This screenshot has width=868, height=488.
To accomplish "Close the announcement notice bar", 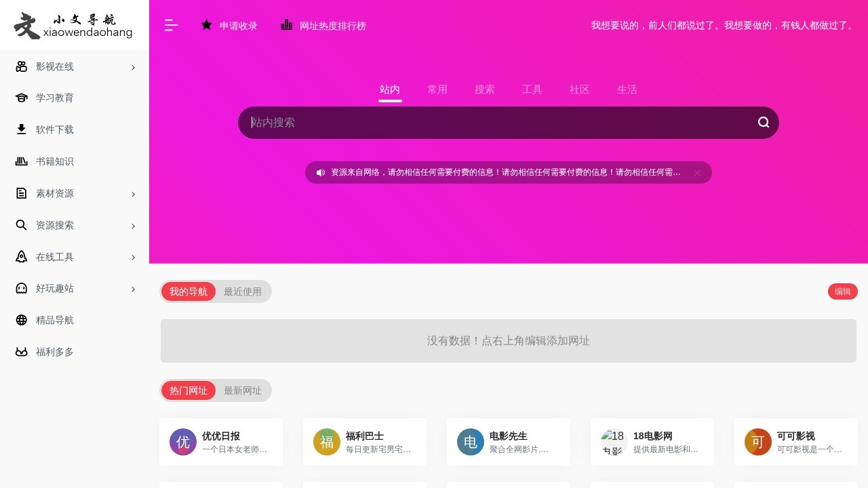I will (697, 173).
